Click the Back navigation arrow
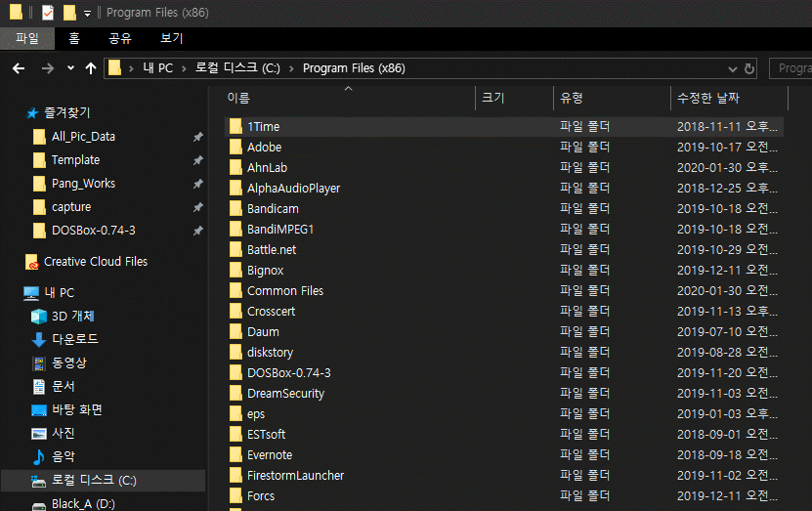Image resolution: width=812 pixels, height=511 pixels. pos(19,68)
